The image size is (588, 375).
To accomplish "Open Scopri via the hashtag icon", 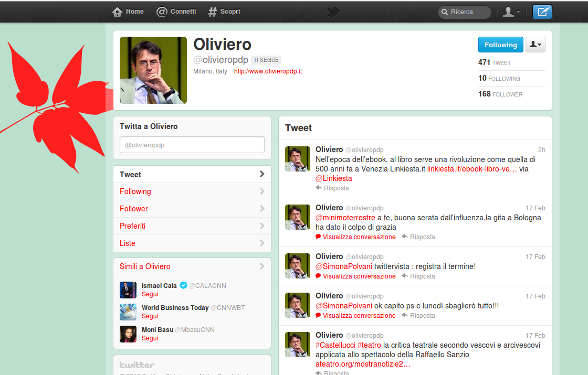I will (213, 12).
